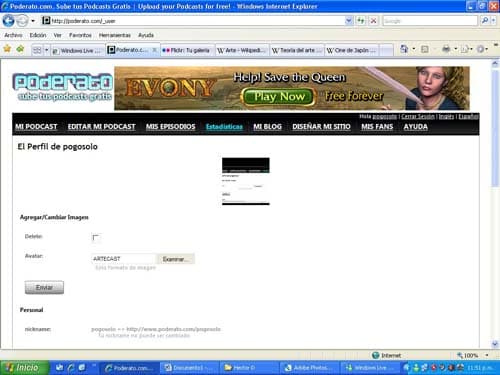Click the Feeds icon in command bar

tap(424, 49)
